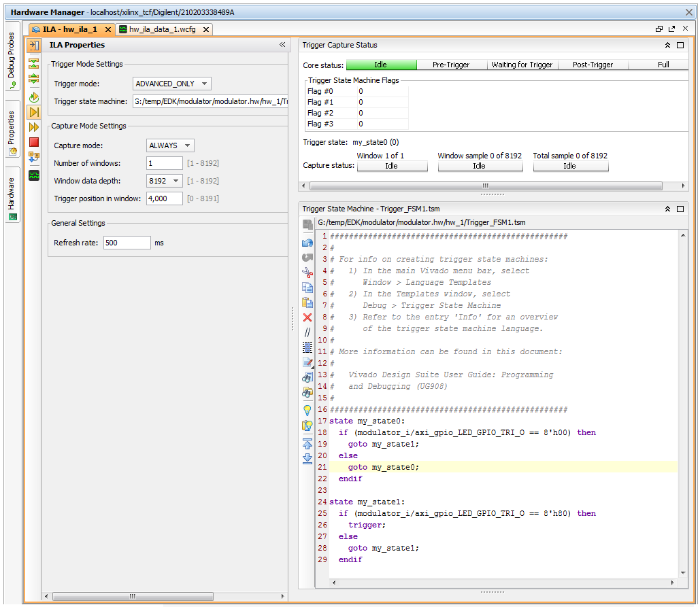Screen dimensions: 700x607
Task: Click the pop-out arrow button beside the float button
Action: (671, 29)
